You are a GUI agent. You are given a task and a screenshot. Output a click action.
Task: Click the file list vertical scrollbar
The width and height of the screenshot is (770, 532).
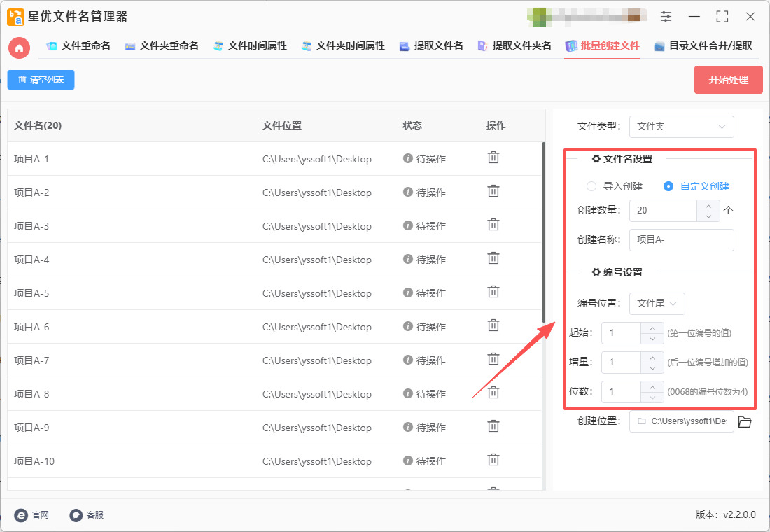543,232
